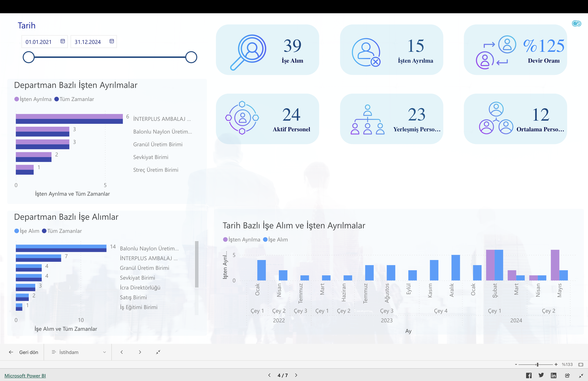
Task: Click the fit-to-page icon near the zoom control
Action: tap(580, 364)
